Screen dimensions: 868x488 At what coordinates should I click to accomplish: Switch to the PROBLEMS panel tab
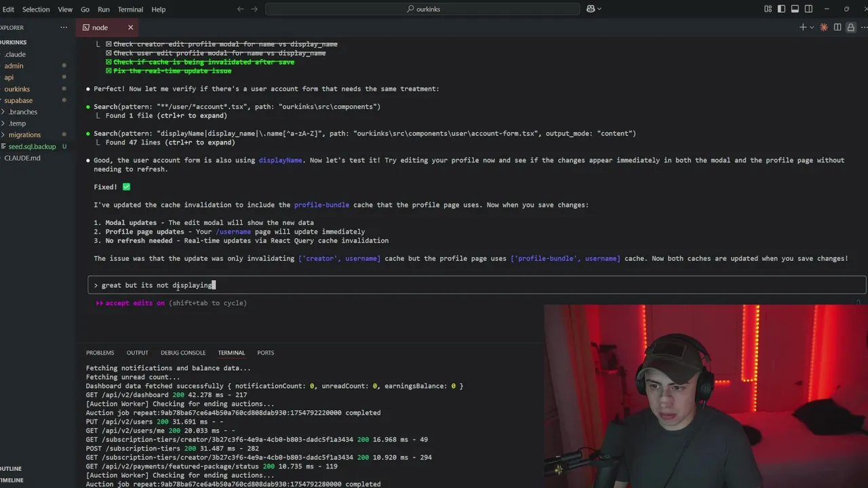coord(100,352)
